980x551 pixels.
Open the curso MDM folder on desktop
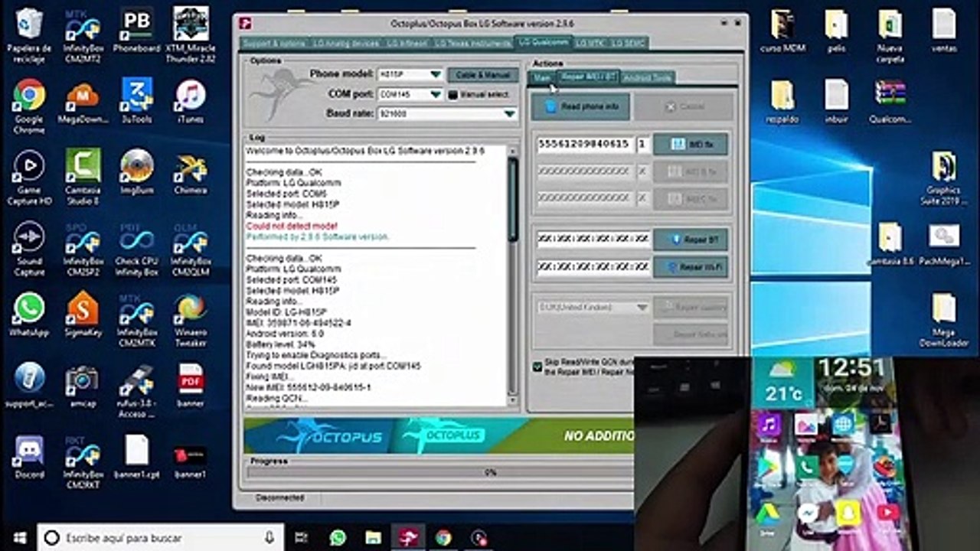click(782, 31)
